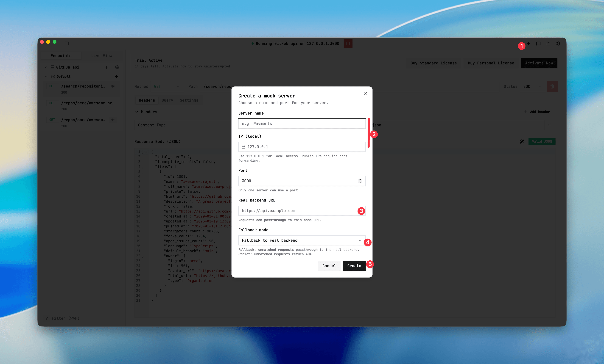Switch to the Query tab
Viewport: 604px width, 364px height.
(167, 100)
